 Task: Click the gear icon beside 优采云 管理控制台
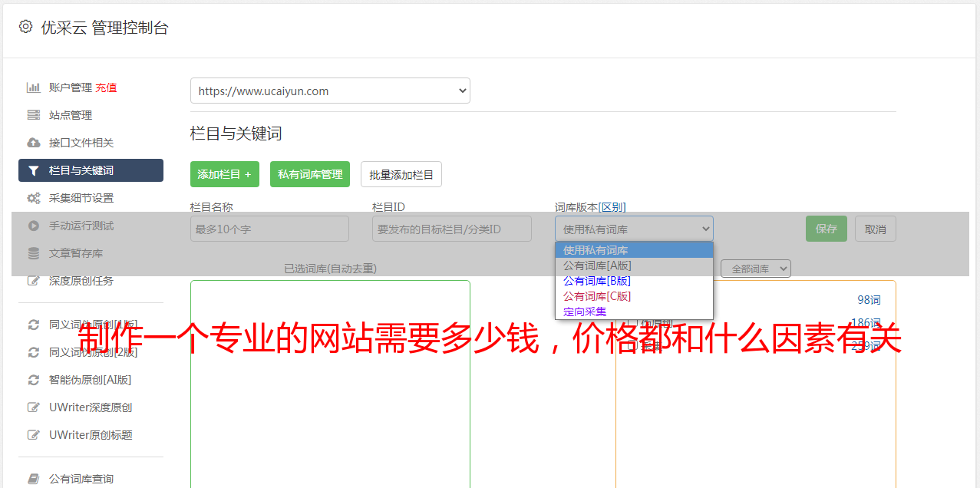pyautogui.click(x=25, y=27)
